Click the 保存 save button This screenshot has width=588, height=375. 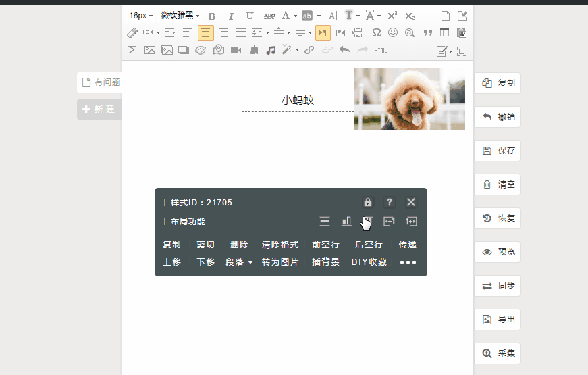(498, 151)
